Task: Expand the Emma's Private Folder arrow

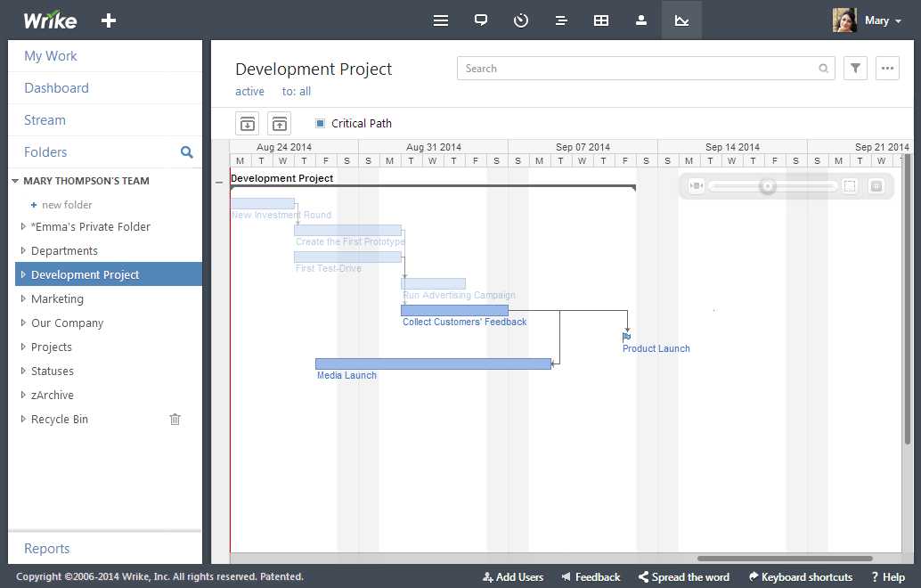Action: 23,226
